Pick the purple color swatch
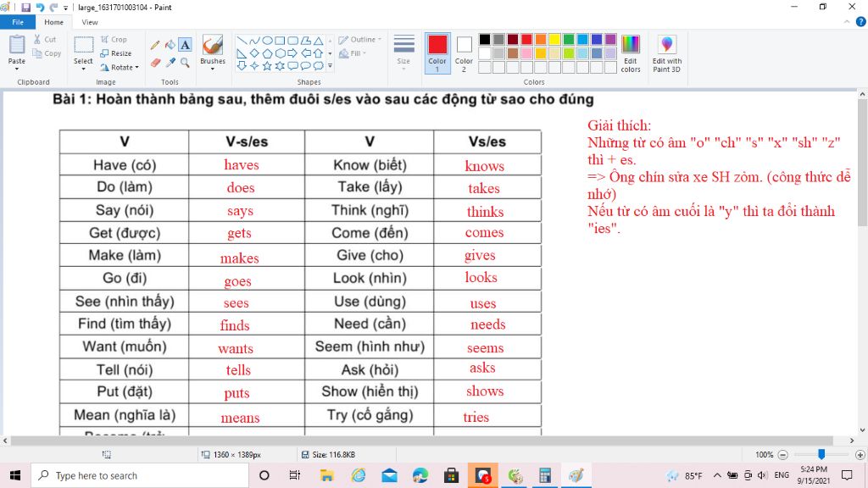The height and width of the screenshot is (488, 868). [x=610, y=39]
